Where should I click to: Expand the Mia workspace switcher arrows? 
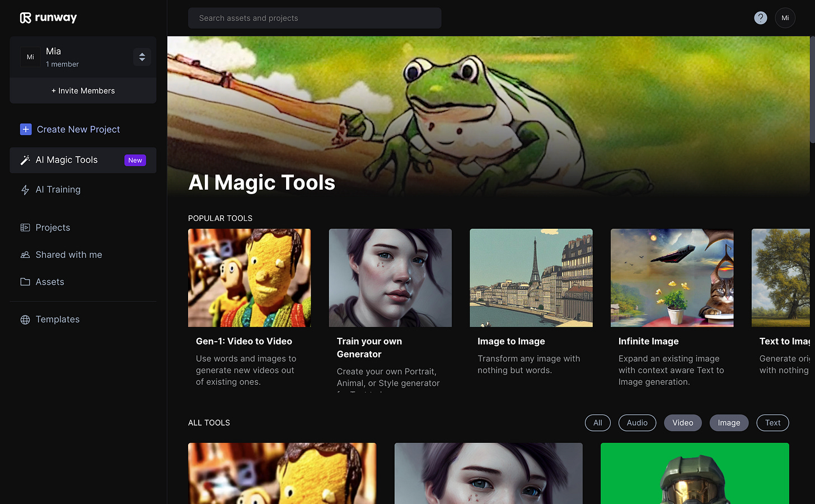coord(142,57)
